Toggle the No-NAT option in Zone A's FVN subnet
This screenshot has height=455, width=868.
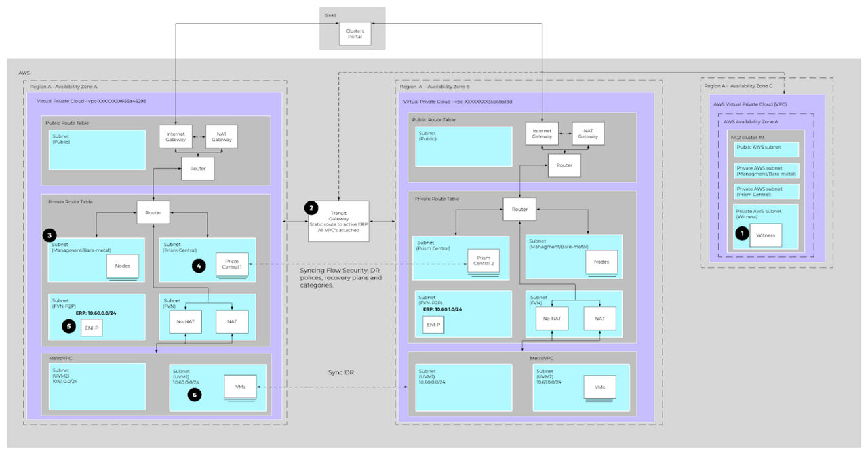184,321
